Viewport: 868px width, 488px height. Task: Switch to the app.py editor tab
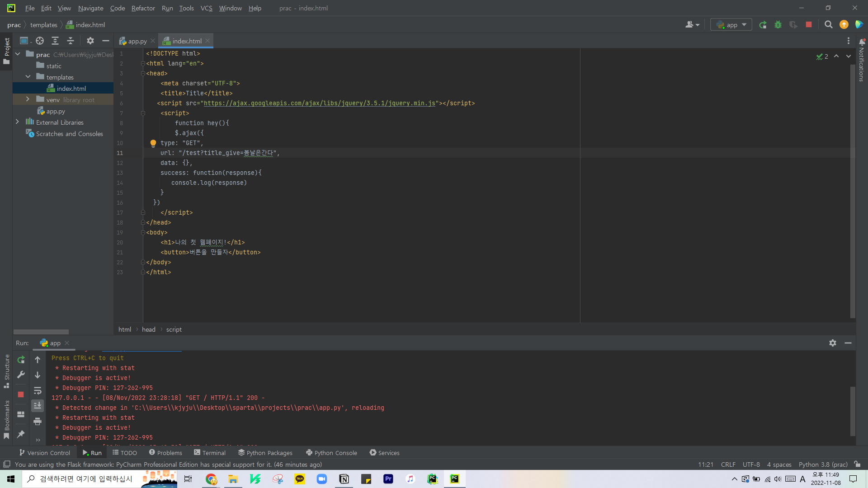click(137, 41)
